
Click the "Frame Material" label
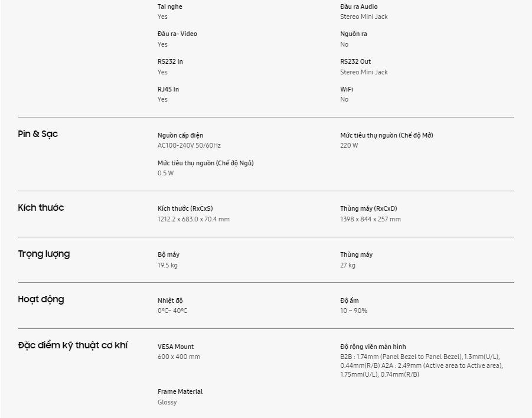point(180,391)
